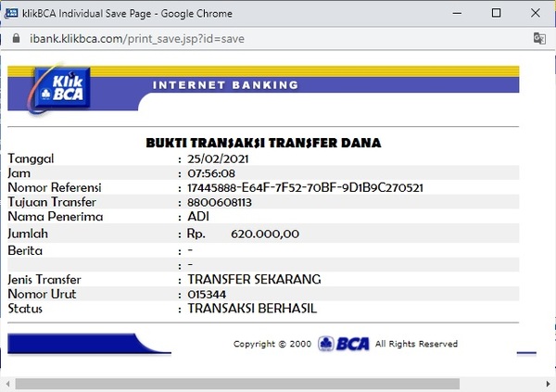Click the Jumlah label
556x392 pixels.
point(28,234)
